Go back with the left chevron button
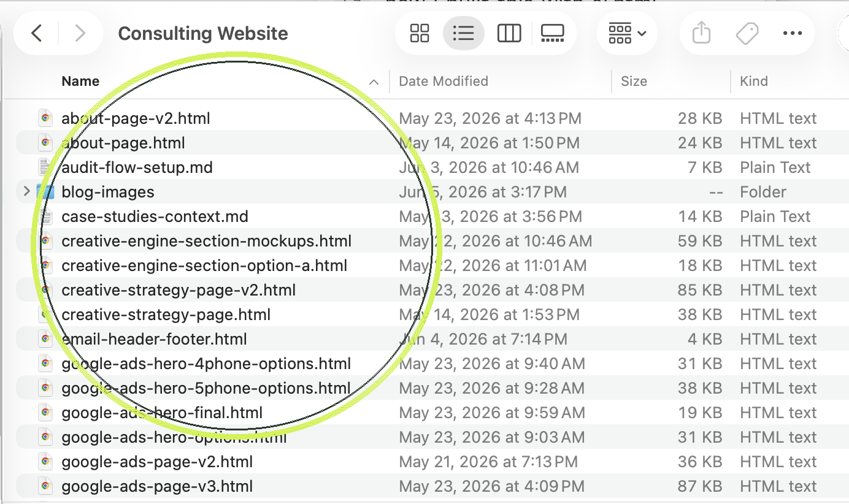This screenshot has width=849, height=504. [x=37, y=33]
